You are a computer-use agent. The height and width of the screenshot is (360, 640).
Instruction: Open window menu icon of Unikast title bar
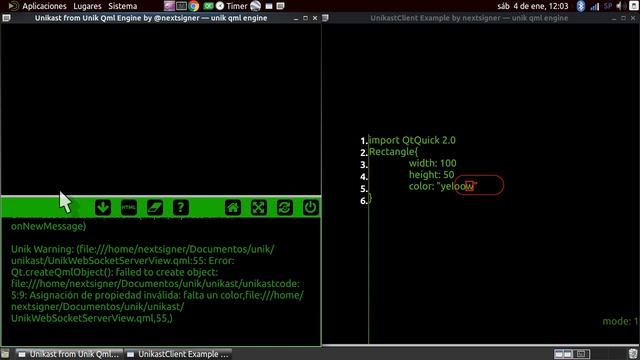click(6, 18)
